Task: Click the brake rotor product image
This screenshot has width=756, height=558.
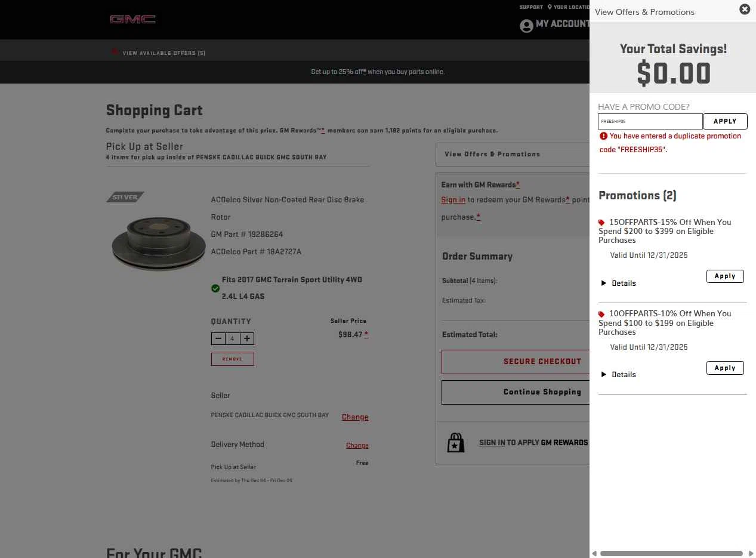Action: click(158, 243)
